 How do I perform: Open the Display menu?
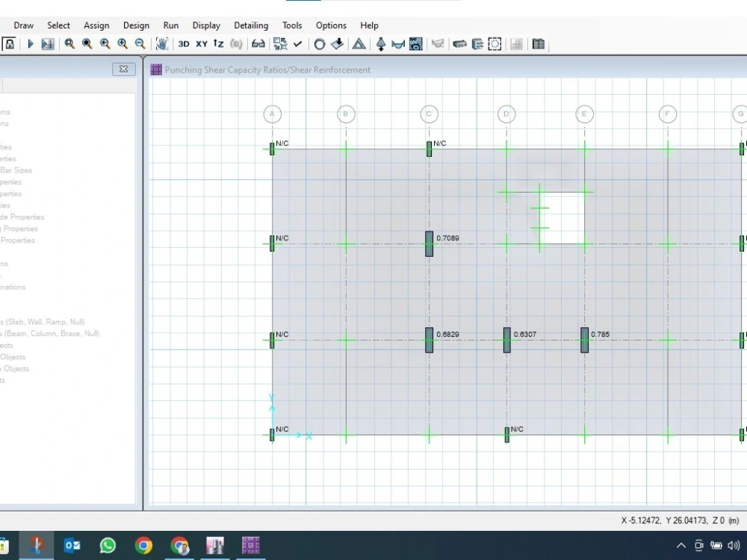click(206, 25)
